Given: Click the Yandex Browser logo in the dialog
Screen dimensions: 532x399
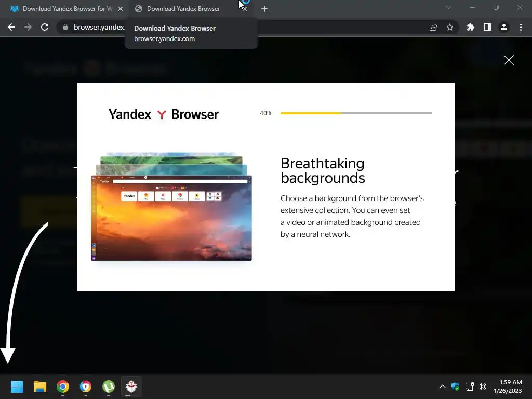Looking at the screenshot, I should point(164,115).
